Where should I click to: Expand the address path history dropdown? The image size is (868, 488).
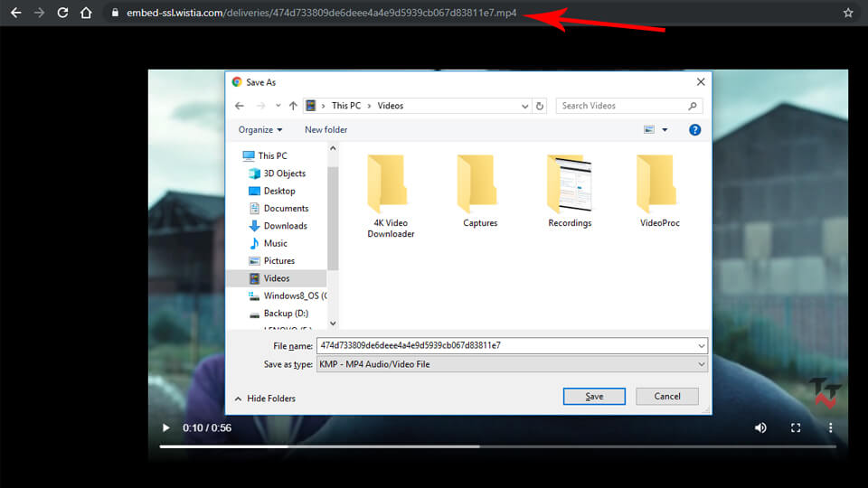524,106
